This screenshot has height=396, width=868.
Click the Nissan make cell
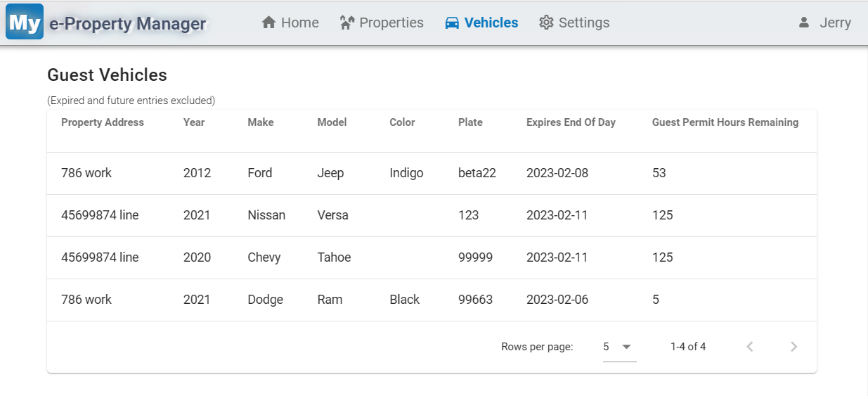(x=266, y=215)
